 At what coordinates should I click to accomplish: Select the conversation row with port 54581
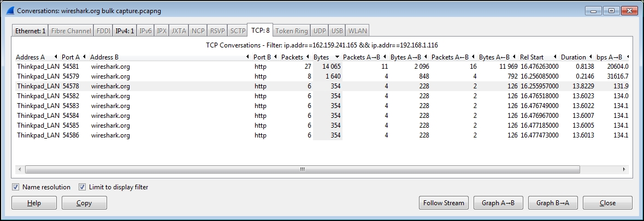[x=322, y=67]
